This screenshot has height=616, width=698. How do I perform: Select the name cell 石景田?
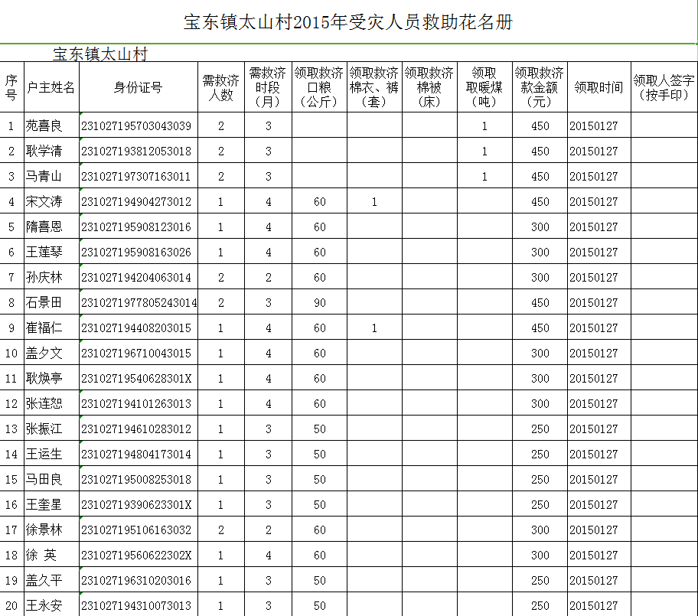[x=51, y=303]
